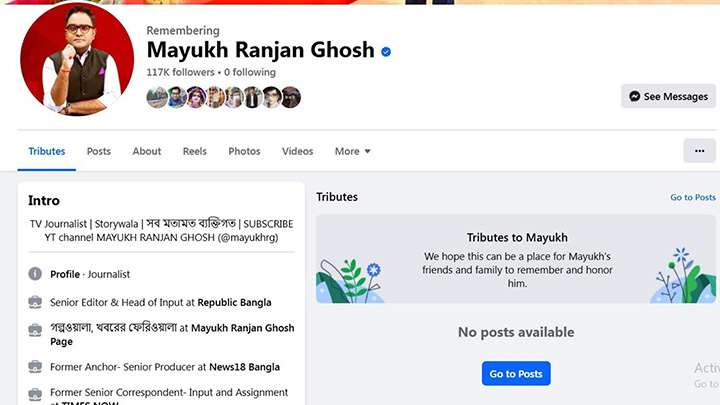This screenshot has width=720, height=405.
Task: Open the About tab
Action: click(x=147, y=151)
